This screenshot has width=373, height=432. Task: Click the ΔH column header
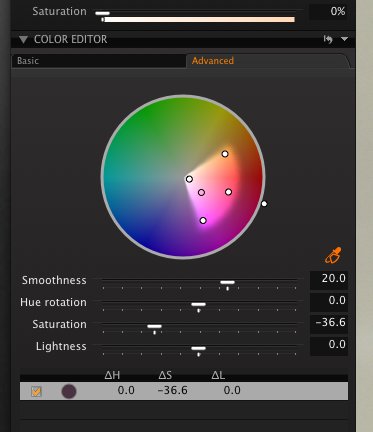click(x=112, y=375)
